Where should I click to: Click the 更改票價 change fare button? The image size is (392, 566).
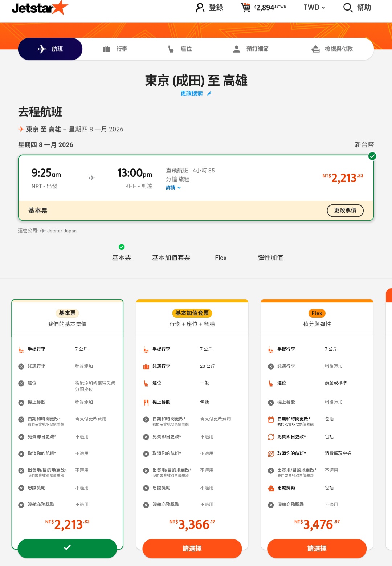point(345,210)
